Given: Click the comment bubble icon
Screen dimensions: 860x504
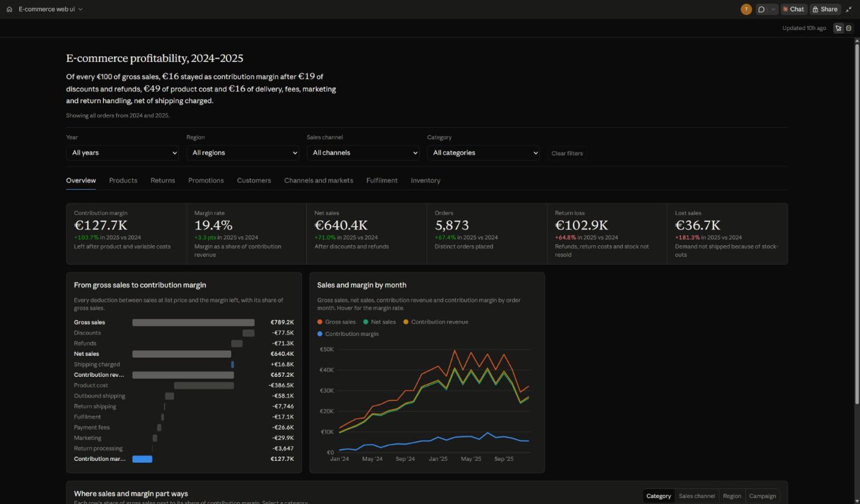Looking at the screenshot, I should tap(762, 9).
